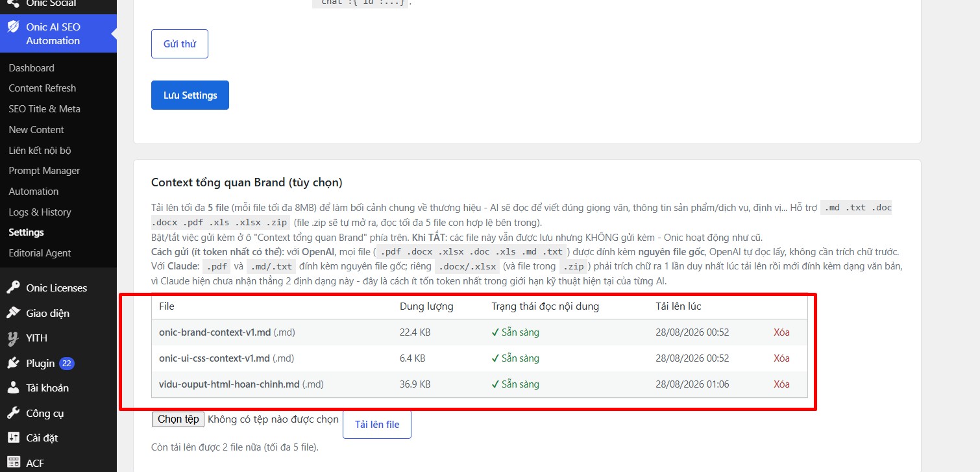The image size is (980, 472).
Task: Select the Settings submenu item
Action: point(26,232)
